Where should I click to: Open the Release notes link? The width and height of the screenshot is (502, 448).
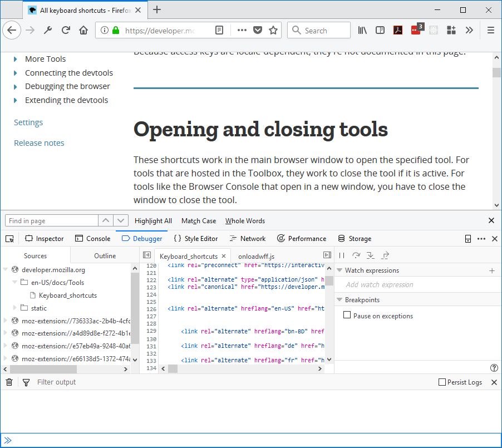(x=39, y=143)
